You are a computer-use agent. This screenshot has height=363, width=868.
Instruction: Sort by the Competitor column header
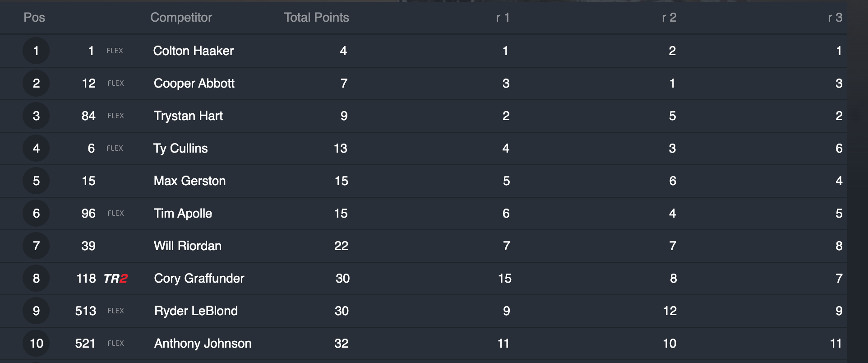[181, 18]
